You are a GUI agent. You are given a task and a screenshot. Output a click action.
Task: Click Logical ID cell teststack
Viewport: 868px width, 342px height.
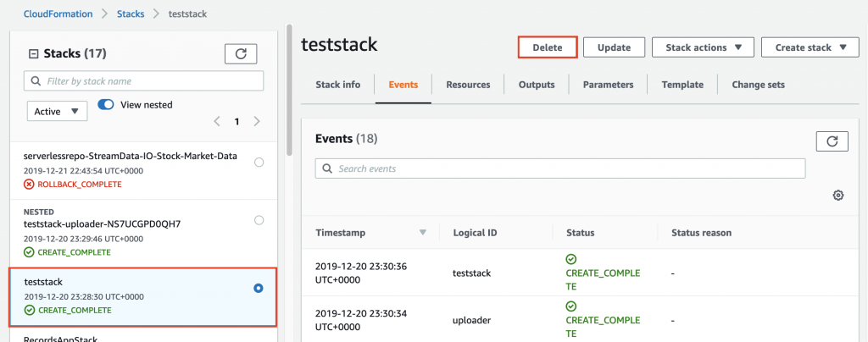pos(471,273)
